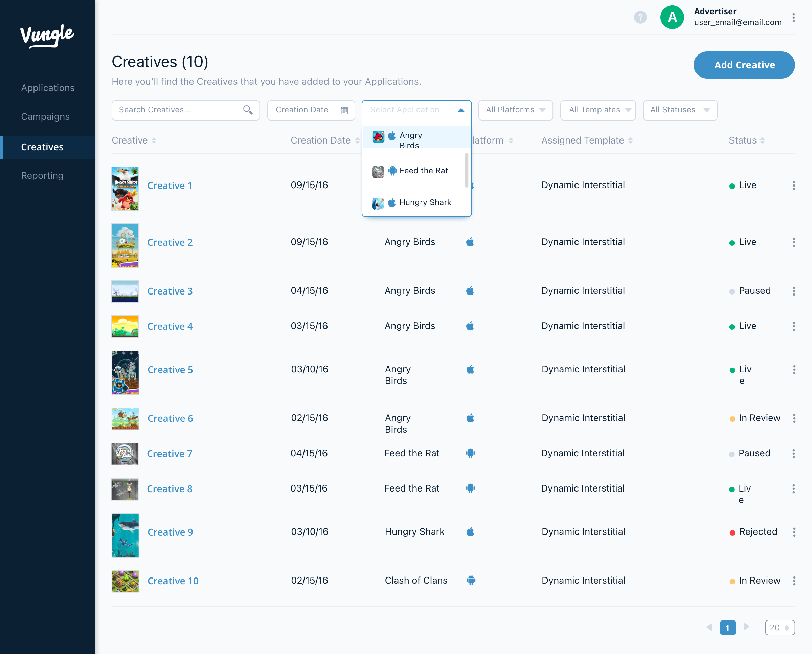Click the help question mark icon
The width and height of the screenshot is (812, 654).
pos(640,17)
